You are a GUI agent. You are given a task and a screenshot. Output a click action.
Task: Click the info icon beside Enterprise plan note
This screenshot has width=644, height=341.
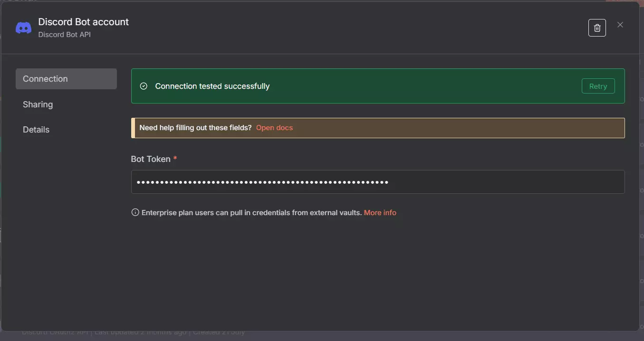pos(135,212)
